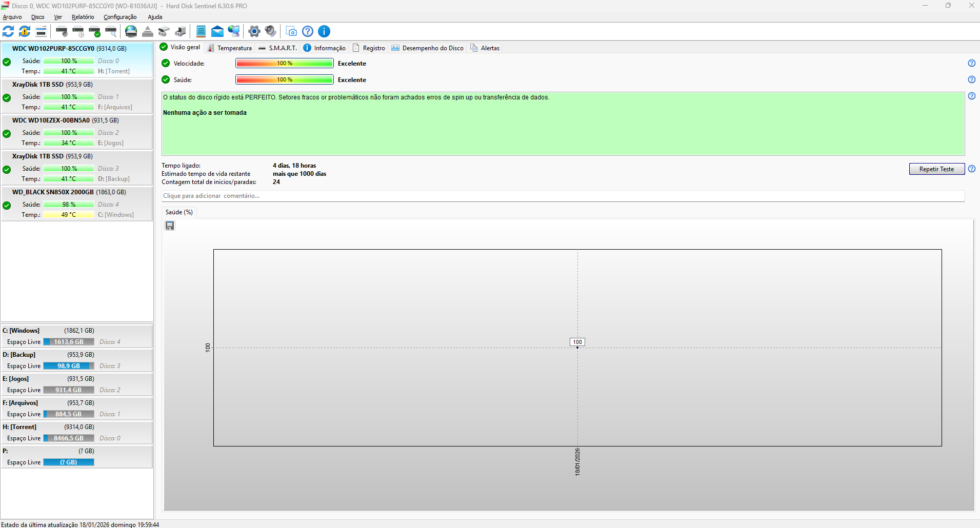Select the C: [Windows] partition
This screenshot has height=528, width=980.
(77, 336)
